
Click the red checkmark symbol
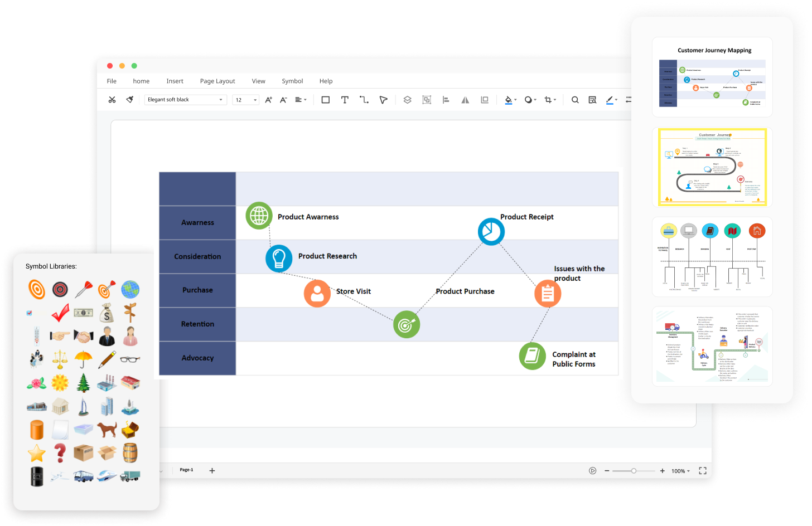(x=60, y=313)
